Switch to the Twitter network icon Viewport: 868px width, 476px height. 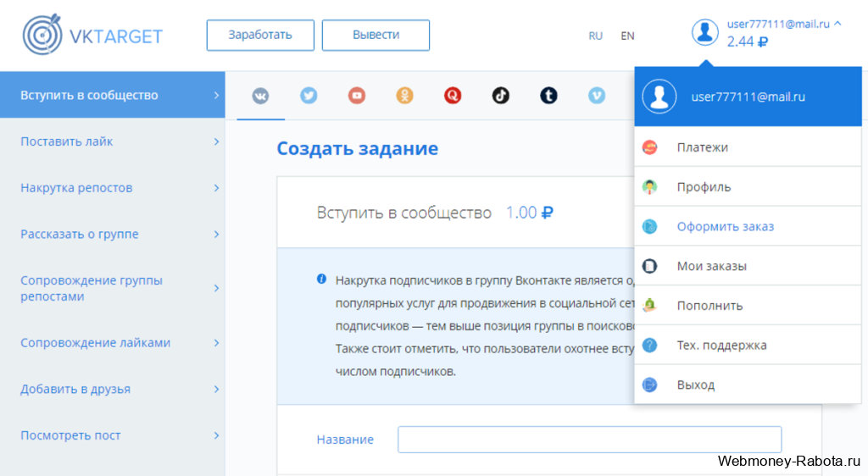(x=309, y=96)
